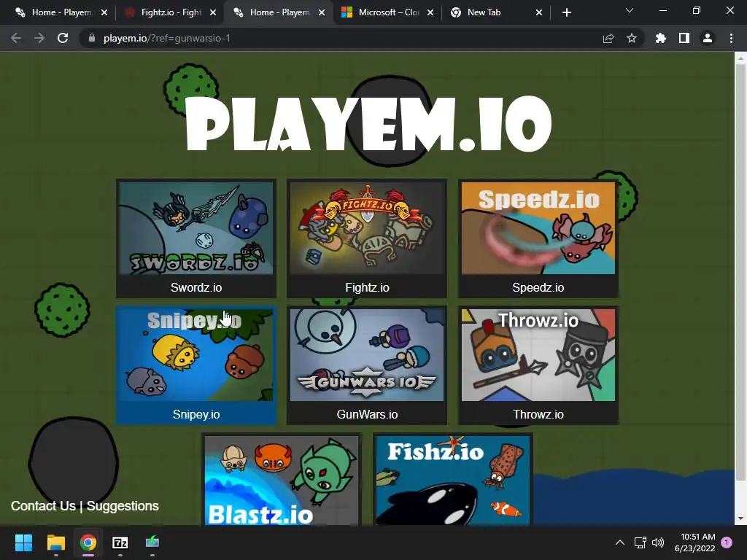Open File Explorer from the taskbar
747x560 pixels.
click(x=55, y=542)
